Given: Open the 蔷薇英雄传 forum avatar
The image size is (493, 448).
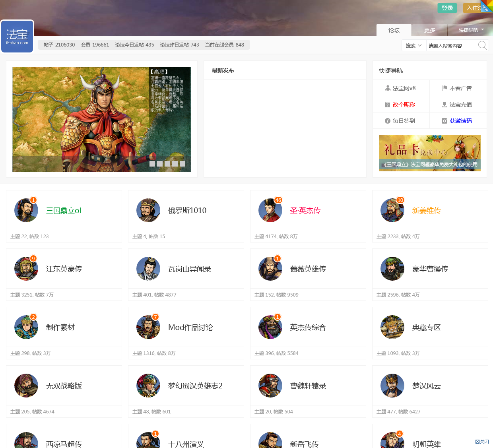Looking at the screenshot, I should (x=270, y=269).
